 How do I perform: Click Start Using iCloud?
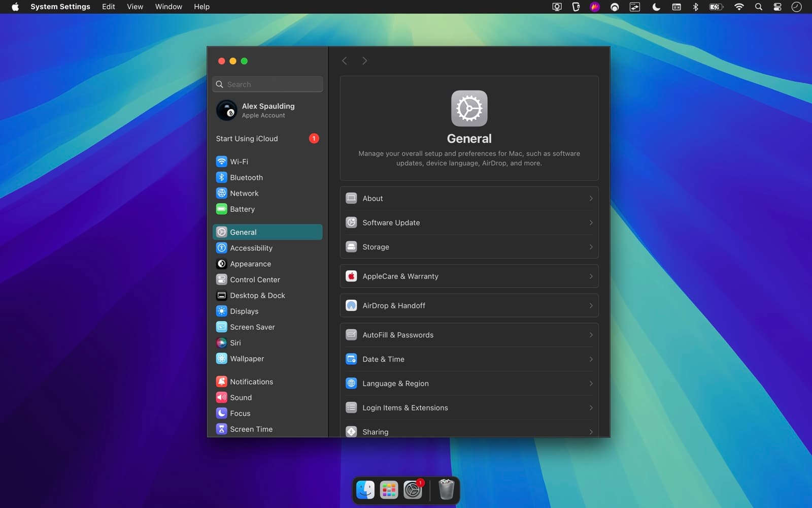pos(267,138)
